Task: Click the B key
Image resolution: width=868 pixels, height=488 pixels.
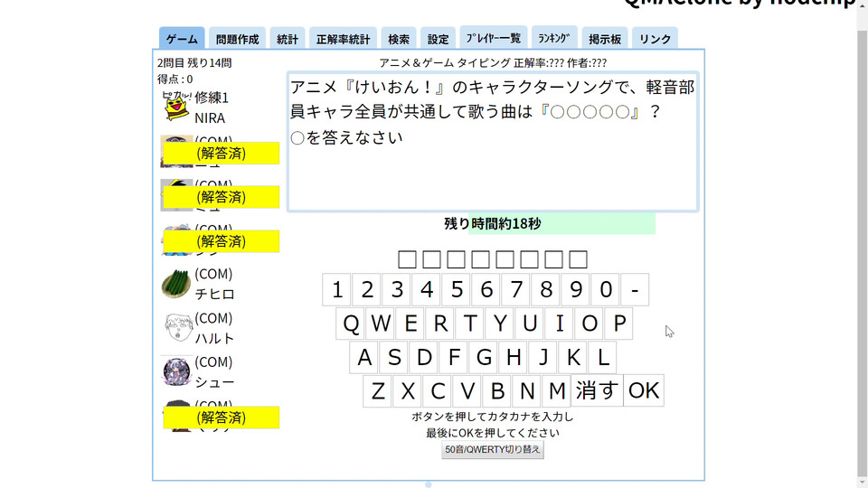Action: [497, 390]
